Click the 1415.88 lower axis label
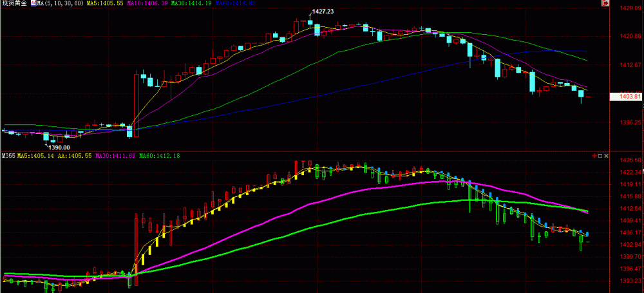The height and width of the screenshot is (293, 644). click(631, 196)
